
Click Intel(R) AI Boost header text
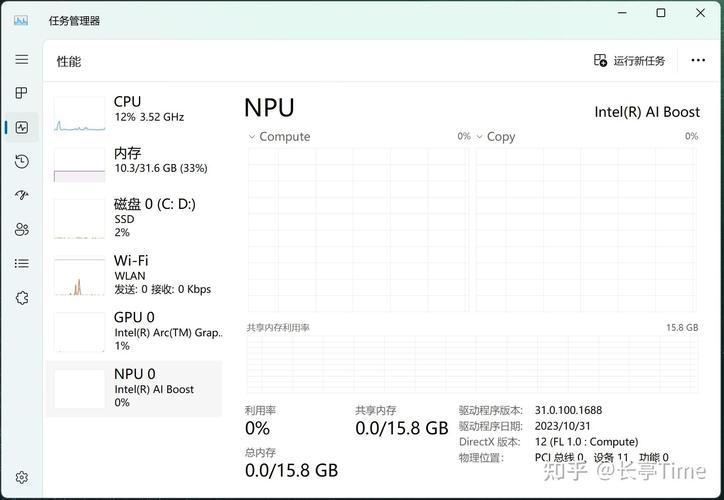[647, 112]
